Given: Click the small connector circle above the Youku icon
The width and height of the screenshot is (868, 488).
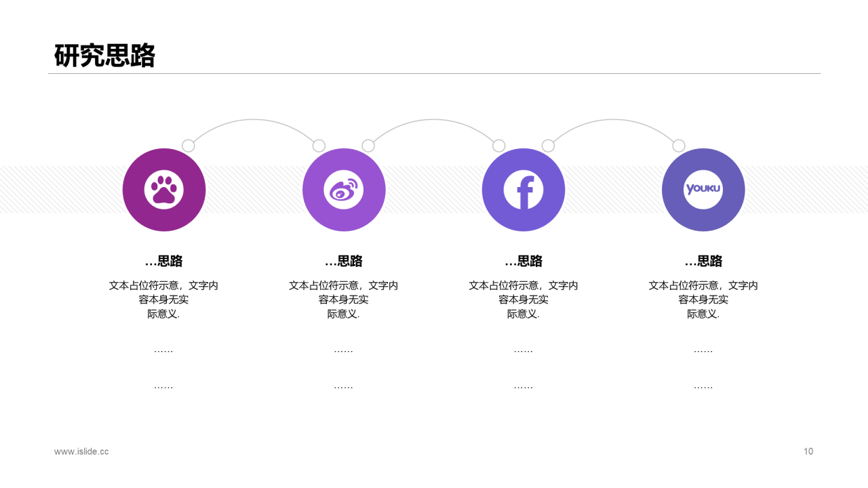Looking at the screenshot, I should coord(679,146).
